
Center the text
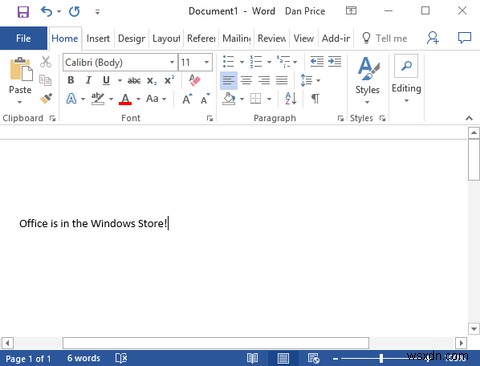pyautogui.click(x=246, y=80)
